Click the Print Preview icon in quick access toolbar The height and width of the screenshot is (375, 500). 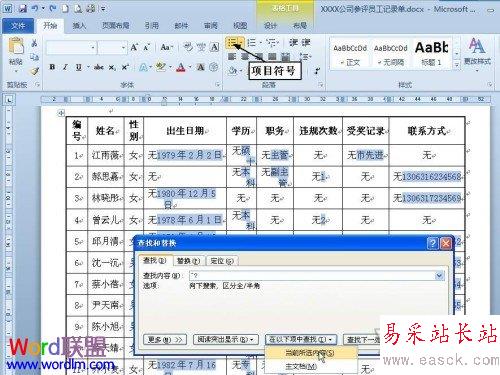pos(78,9)
